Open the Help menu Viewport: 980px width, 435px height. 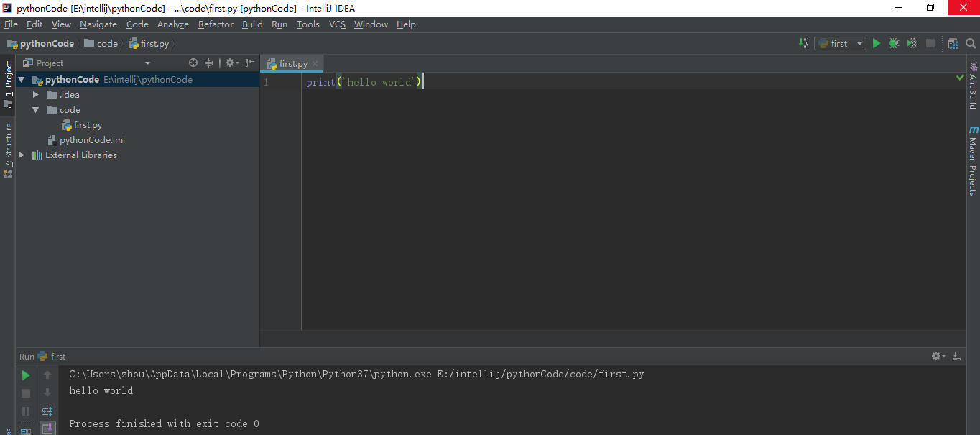click(406, 24)
